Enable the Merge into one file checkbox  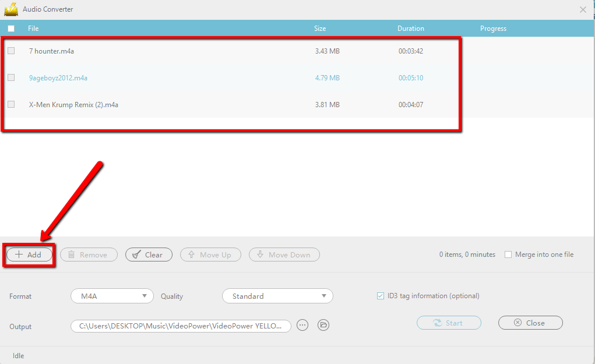click(508, 255)
